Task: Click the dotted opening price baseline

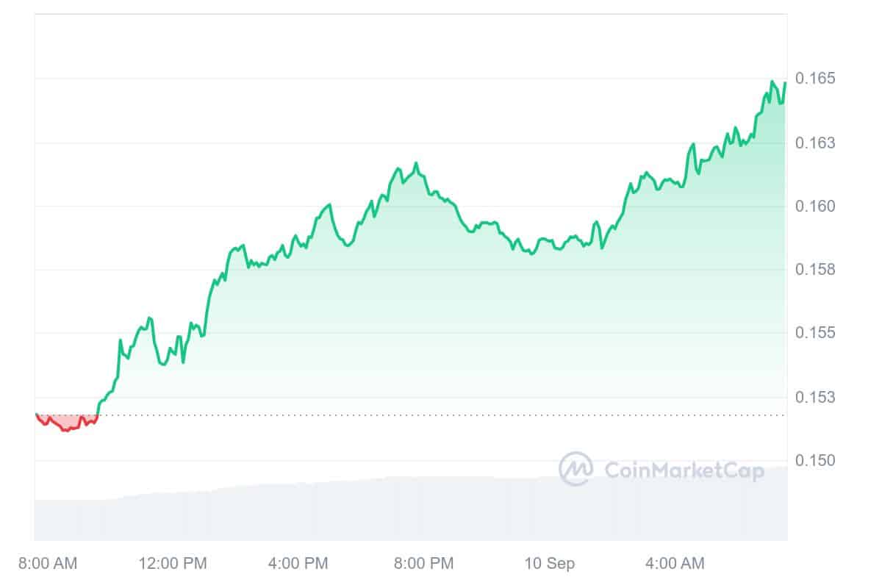Action: (441, 415)
